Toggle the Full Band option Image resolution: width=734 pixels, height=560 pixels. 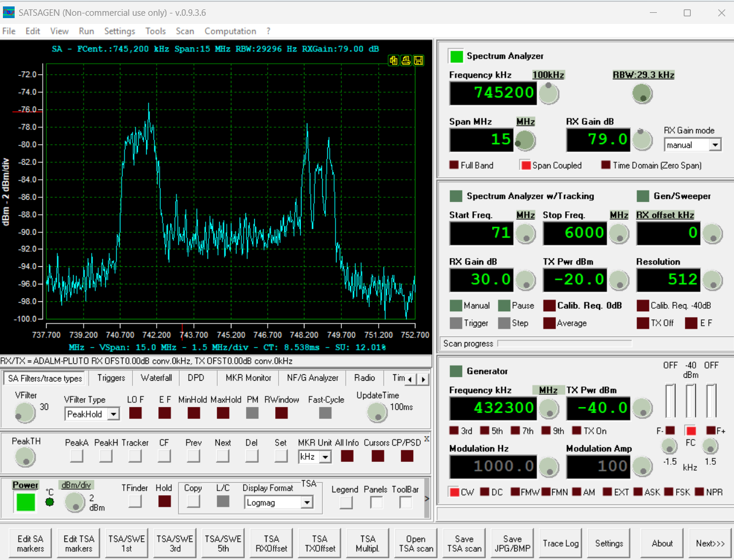tap(454, 165)
